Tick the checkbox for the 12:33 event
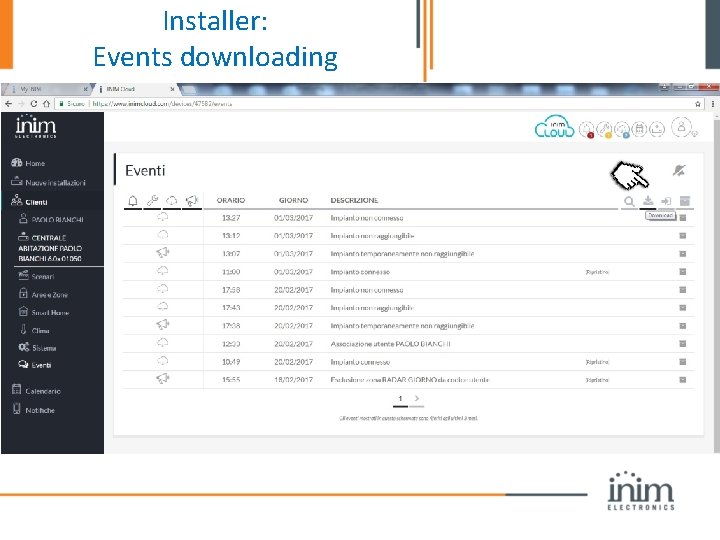The width and height of the screenshot is (720, 540). [x=683, y=343]
